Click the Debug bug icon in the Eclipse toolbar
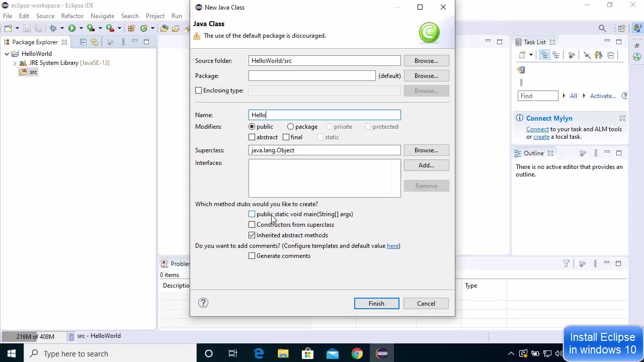This screenshot has height=362, width=644. 53,28
